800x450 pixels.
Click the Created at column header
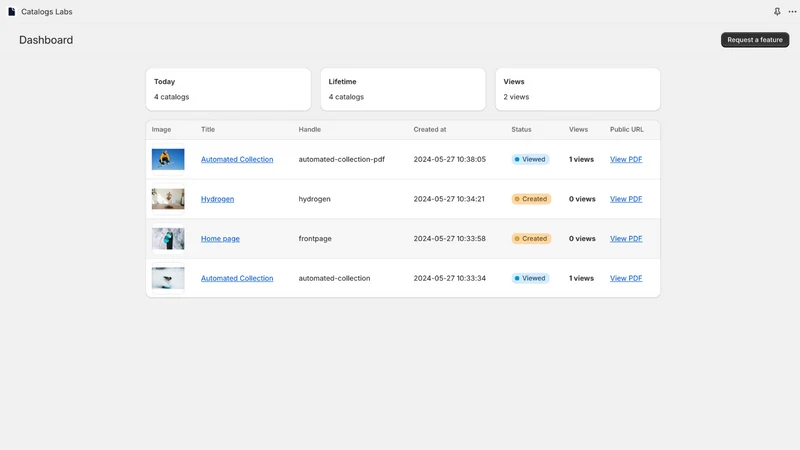pyautogui.click(x=430, y=130)
